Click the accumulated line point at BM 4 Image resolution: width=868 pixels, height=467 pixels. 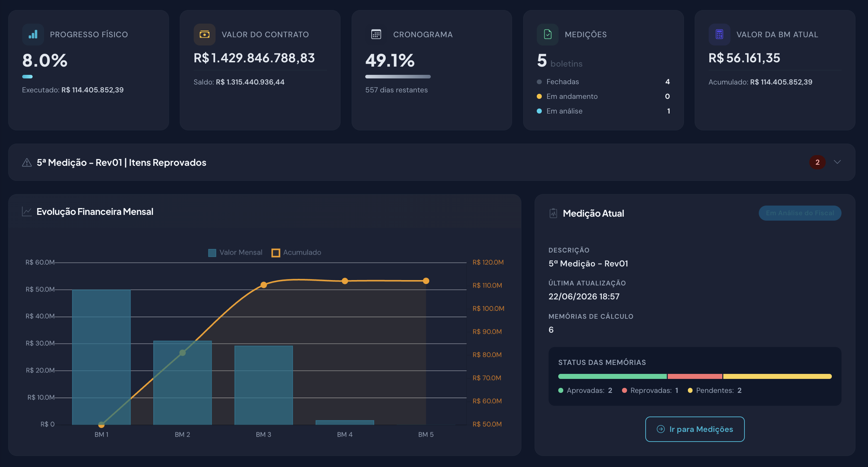(345, 281)
